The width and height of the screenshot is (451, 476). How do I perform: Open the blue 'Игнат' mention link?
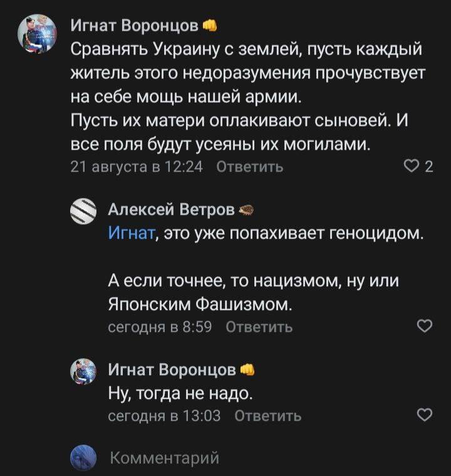tap(132, 234)
